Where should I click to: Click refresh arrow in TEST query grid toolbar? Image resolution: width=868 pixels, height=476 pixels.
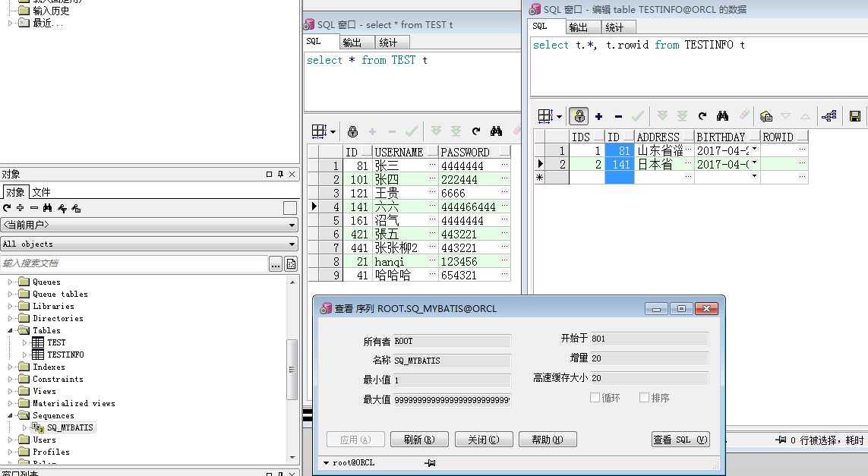tap(476, 131)
